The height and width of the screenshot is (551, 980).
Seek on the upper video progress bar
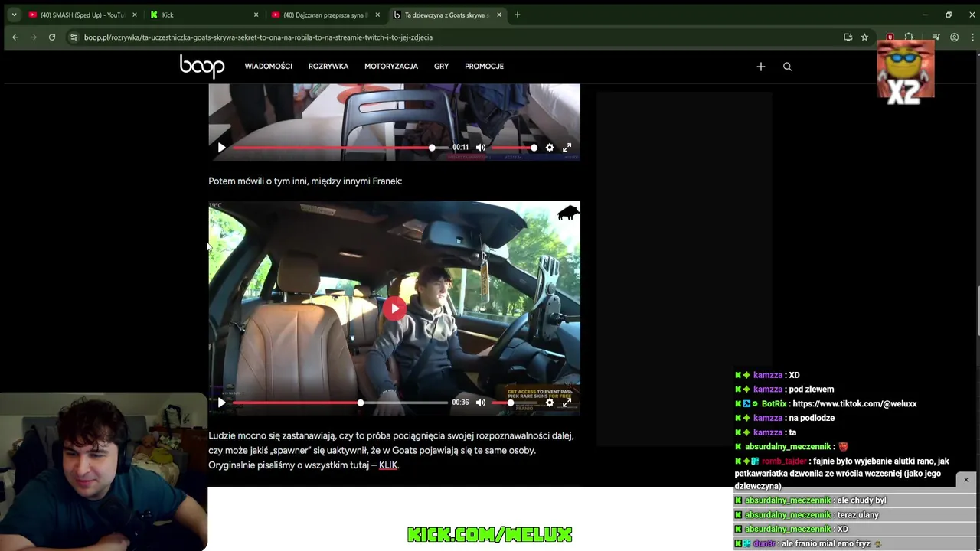pos(340,148)
